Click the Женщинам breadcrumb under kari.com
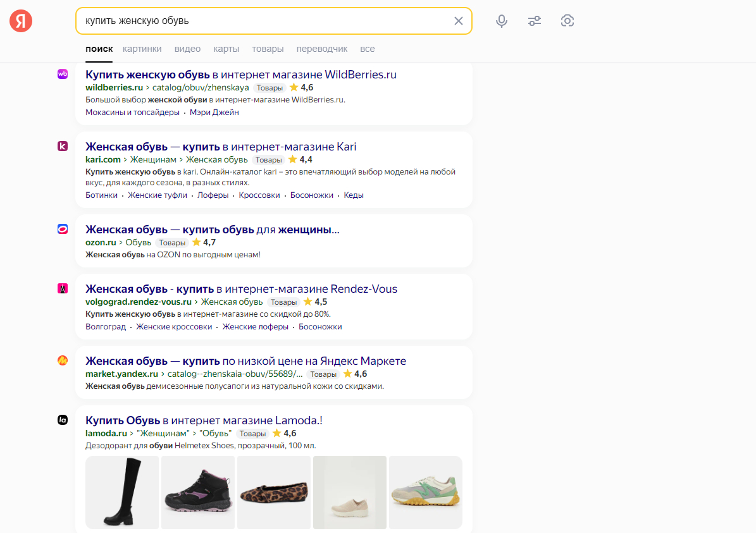 pos(153,159)
